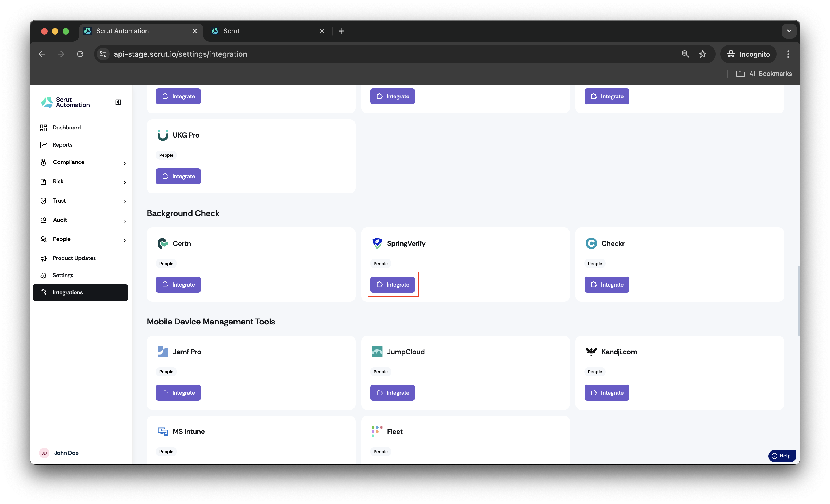
Task: Open the tab search dropdown arrow
Action: (x=789, y=31)
